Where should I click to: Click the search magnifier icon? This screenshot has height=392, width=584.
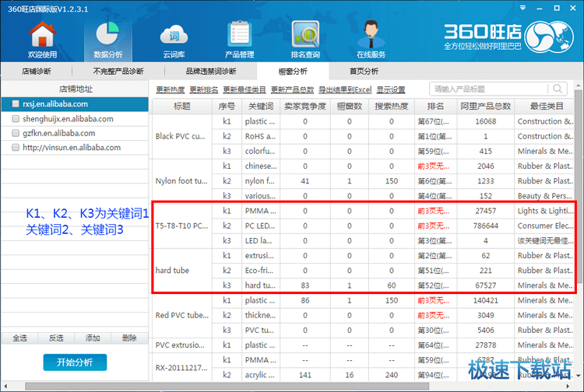click(x=558, y=89)
